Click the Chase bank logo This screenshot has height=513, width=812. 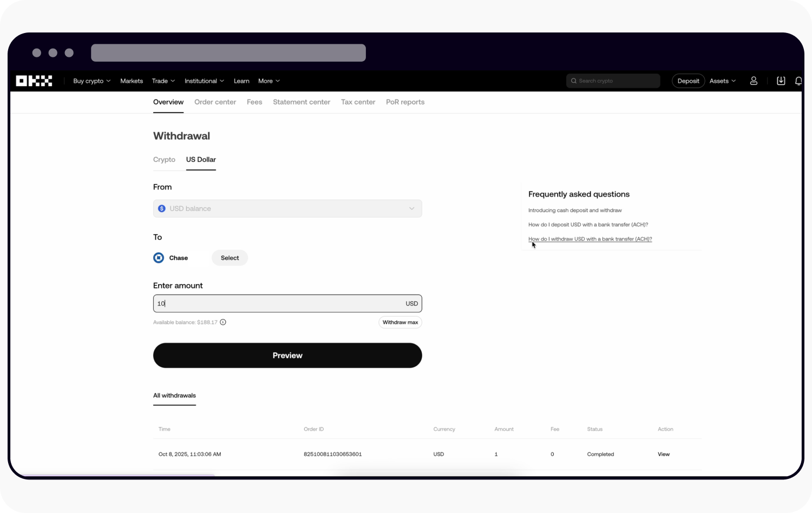click(159, 258)
